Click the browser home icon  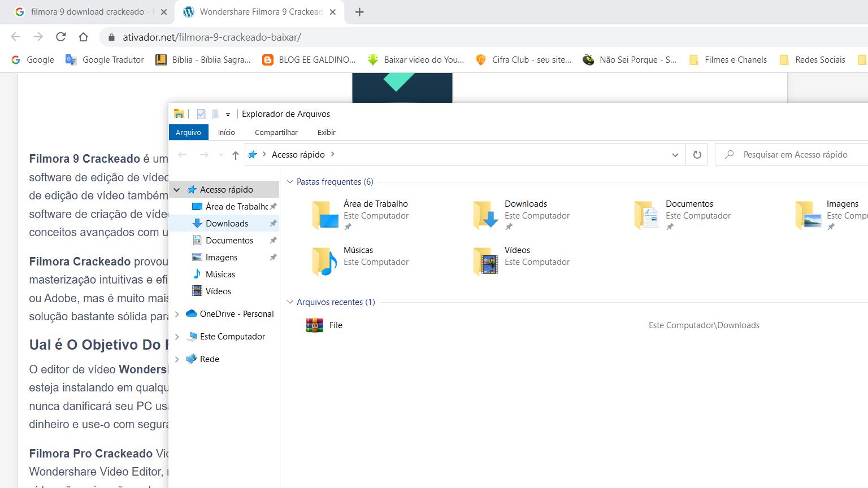[x=83, y=37]
